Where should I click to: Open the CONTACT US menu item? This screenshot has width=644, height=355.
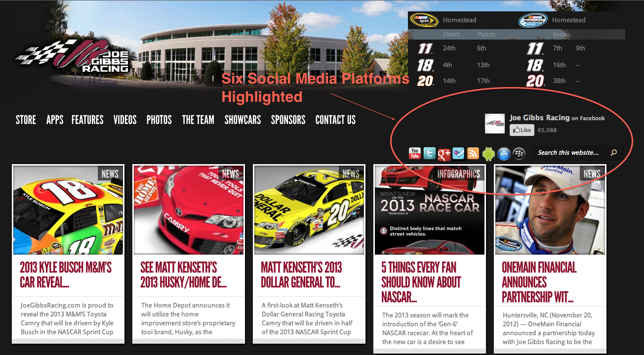tap(336, 120)
